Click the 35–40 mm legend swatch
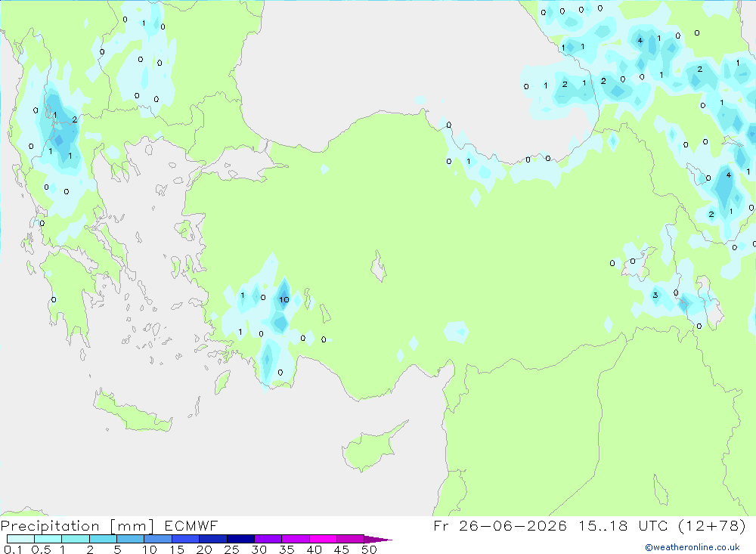756x554 pixels. pos(296,539)
